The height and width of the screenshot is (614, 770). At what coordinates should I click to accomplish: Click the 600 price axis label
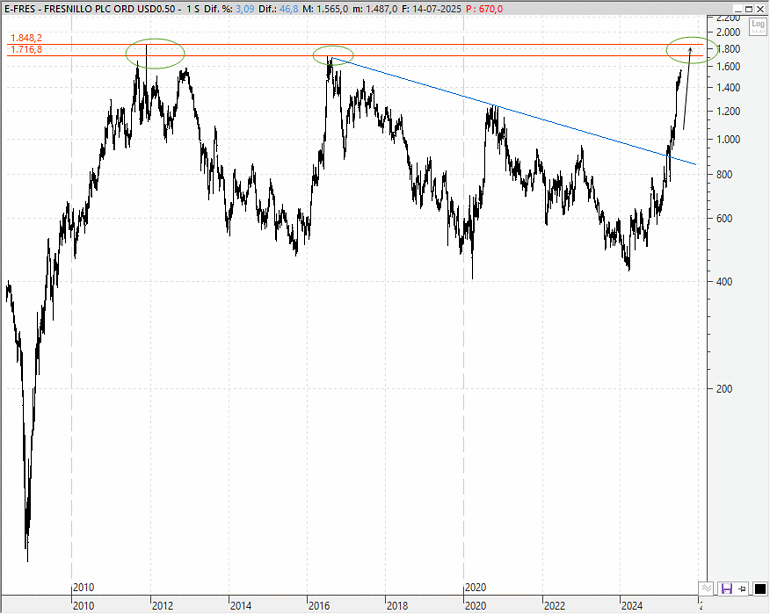coord(724,219)
